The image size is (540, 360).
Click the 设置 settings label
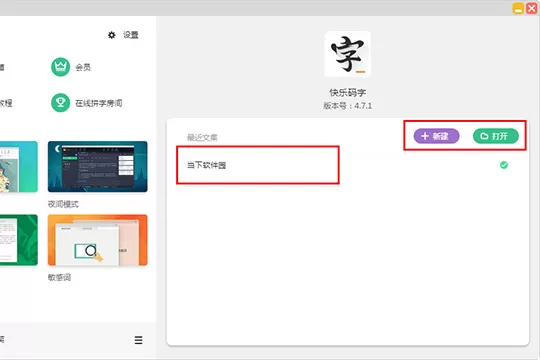click(131, 35)
